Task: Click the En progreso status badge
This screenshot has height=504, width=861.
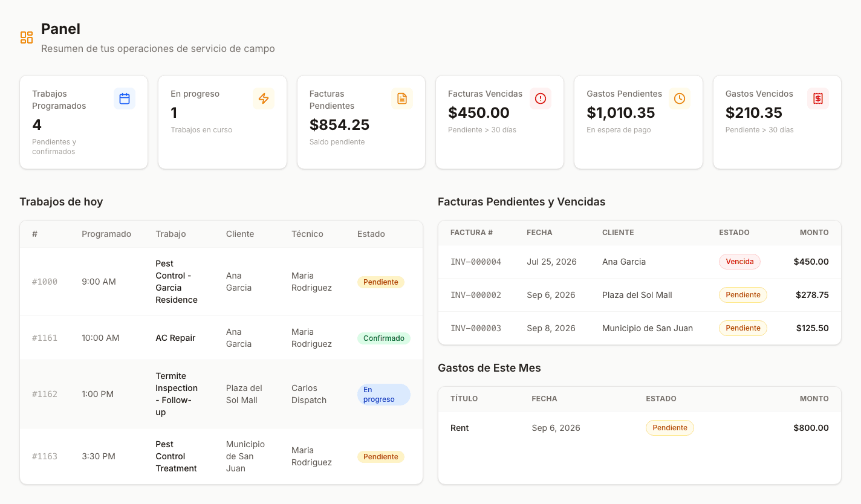Action: (384, 395)
